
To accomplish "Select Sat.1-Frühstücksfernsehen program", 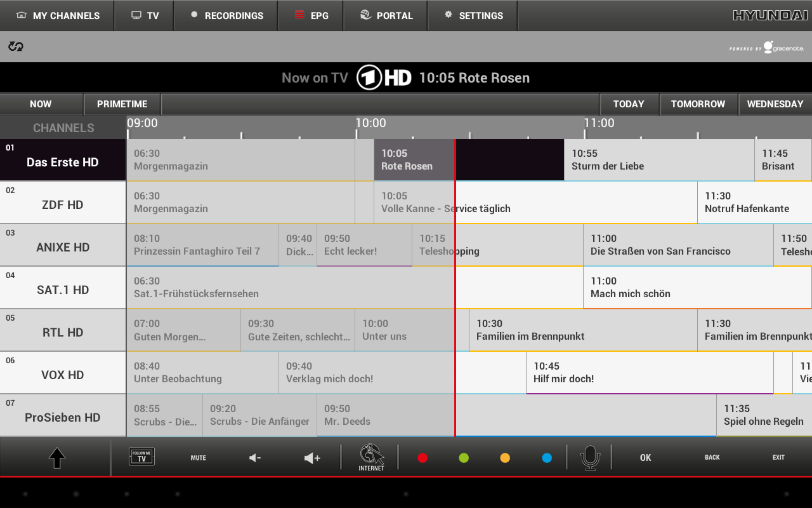I will click(x=355, y=288).
